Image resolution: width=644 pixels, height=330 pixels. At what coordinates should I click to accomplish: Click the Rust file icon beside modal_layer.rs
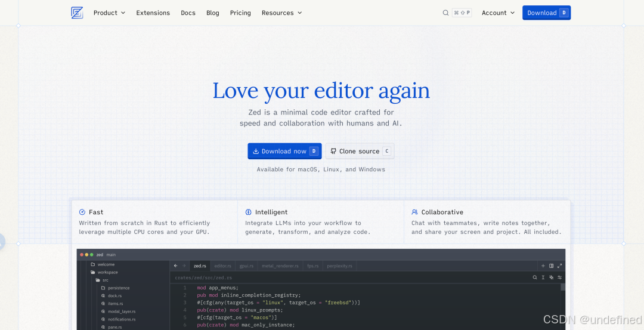[103, 311]
